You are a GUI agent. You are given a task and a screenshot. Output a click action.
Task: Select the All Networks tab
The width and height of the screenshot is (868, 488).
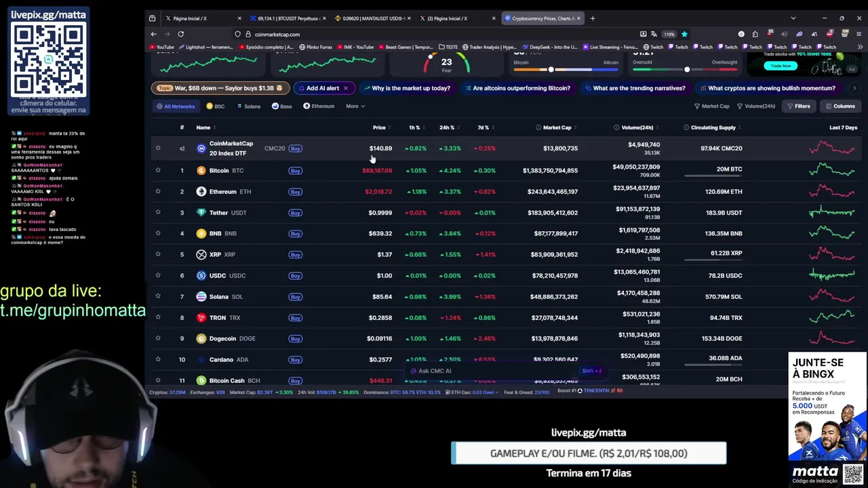(x=176, y=106)
